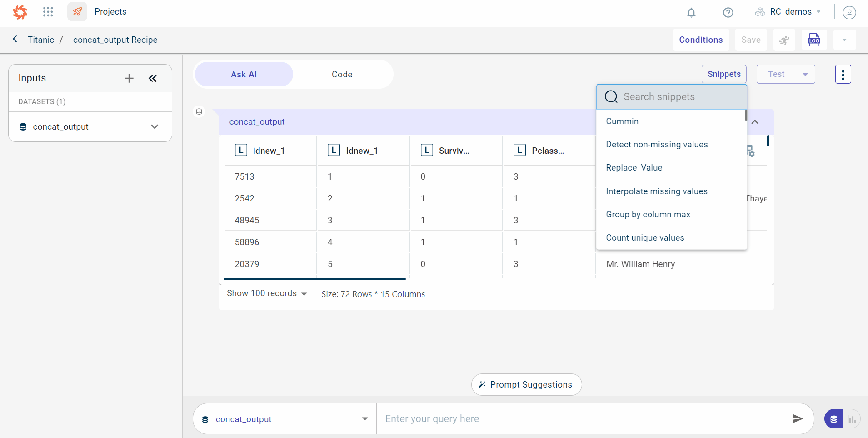This screenshot has width=868, height=438.
Task: Switch to dataset view toggle
Action: pos(833,419)
